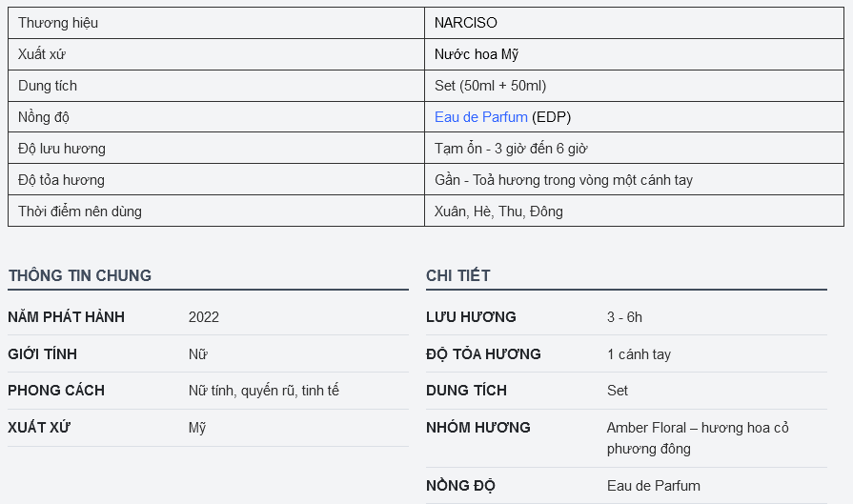Screen dimensions: 853x504
Task: Click the Xuân, Hè, Thu, Đông season text
Action: tap(498, 212)
